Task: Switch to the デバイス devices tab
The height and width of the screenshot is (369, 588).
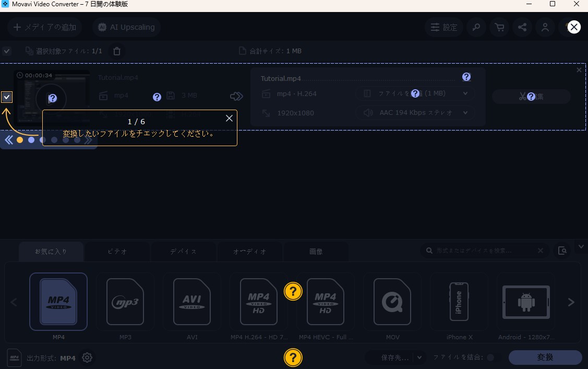Action: point(183,252)
